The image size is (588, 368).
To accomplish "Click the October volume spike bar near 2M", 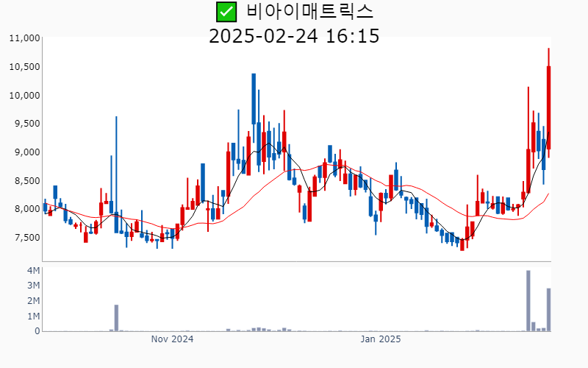I will coord(116,318).
